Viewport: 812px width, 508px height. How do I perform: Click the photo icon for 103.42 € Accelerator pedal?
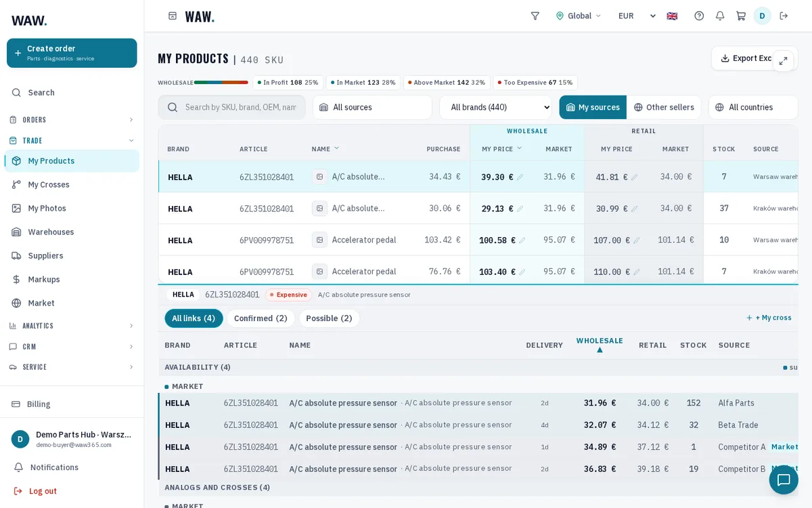point(319,240)
